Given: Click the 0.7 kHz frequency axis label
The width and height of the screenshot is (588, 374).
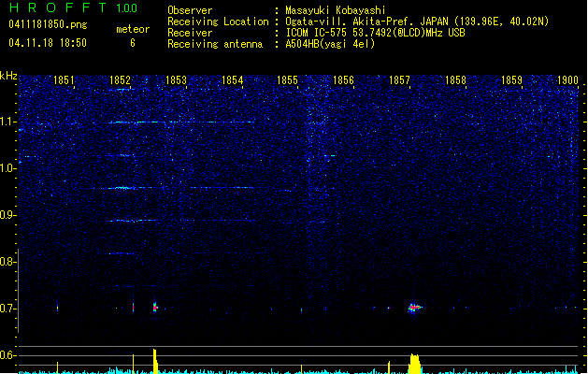Looking at the screenshot, I should 7,309.
